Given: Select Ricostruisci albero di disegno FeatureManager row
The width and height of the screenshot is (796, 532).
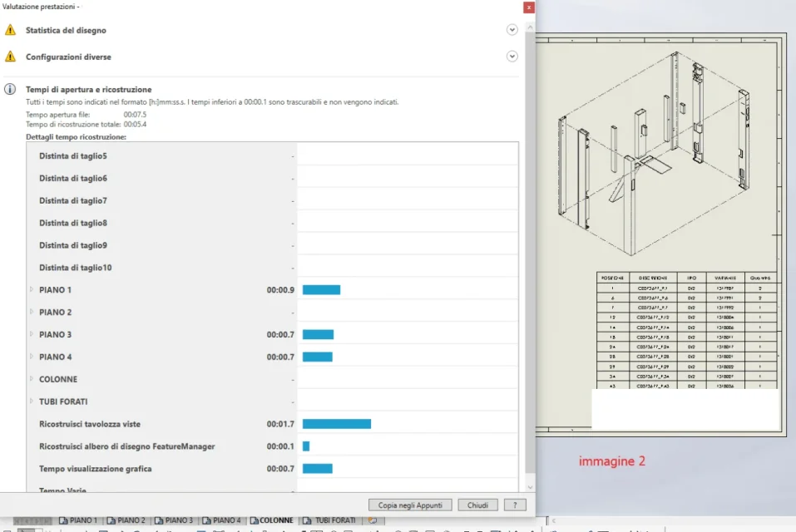Looking at the screenshot, I should tap(272, 446).
